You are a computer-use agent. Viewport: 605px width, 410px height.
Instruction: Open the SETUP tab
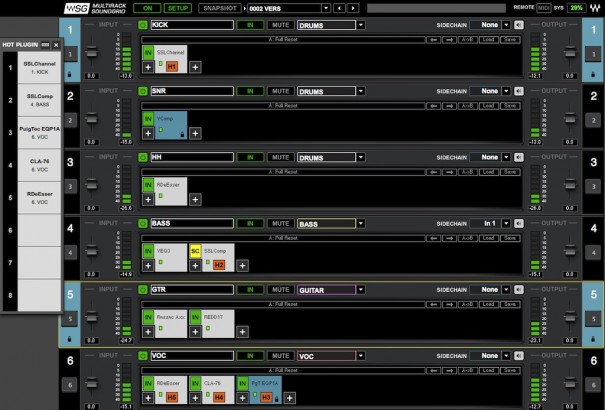pyautogui.click(x=175, y=8)
